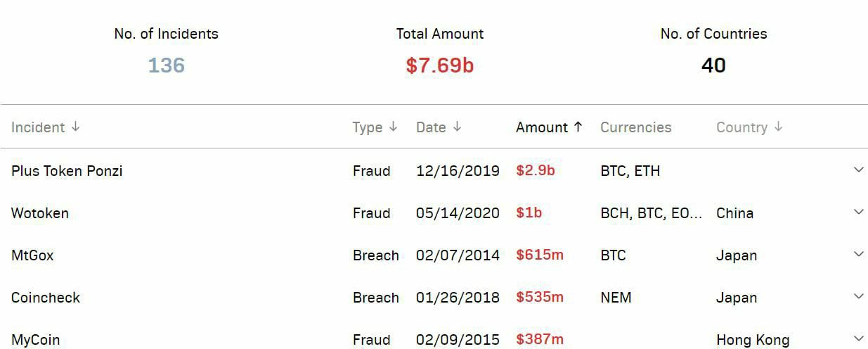Click the 136 incidents count

[x=167, y=65]
